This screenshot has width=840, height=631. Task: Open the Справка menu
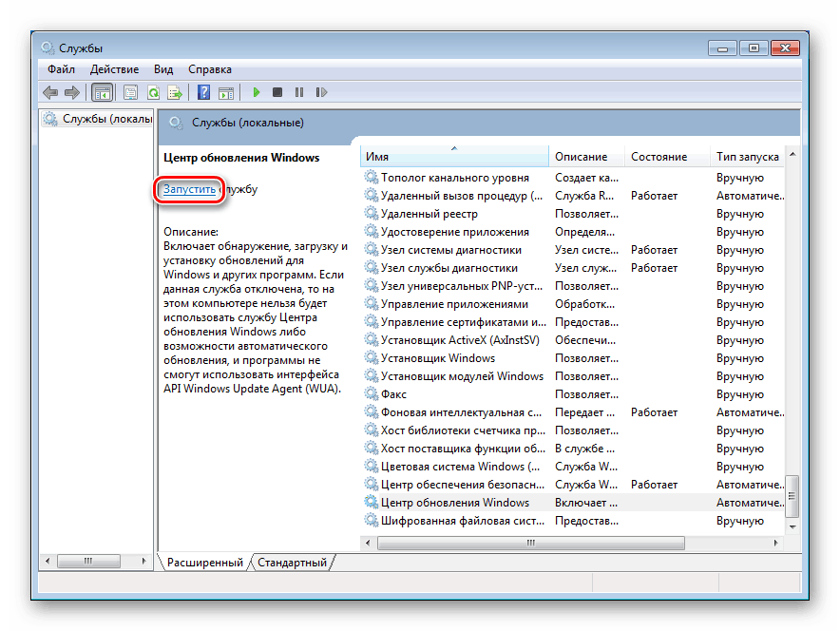209,69
